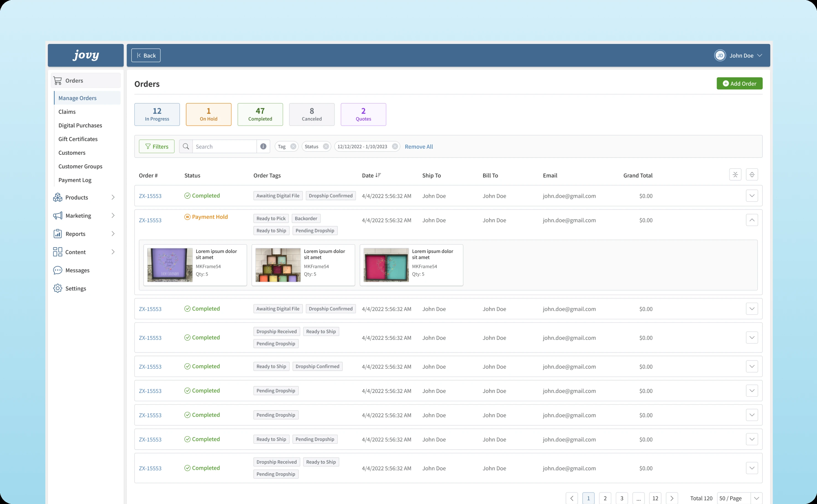Screen dimensions: 817x504
Task: Sort by Date column icon
Action: tap(378, 175)
